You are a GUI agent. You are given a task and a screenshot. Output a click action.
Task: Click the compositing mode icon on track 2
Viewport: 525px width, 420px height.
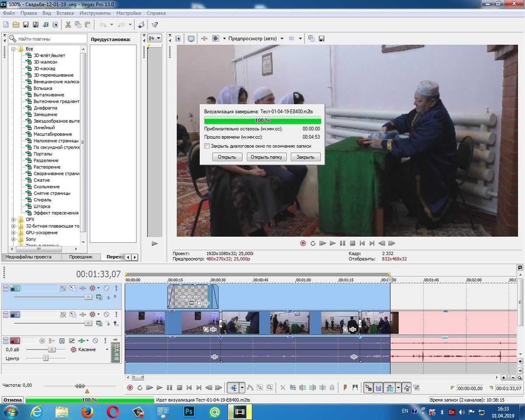pyautogui.click(x=99, y=323)
